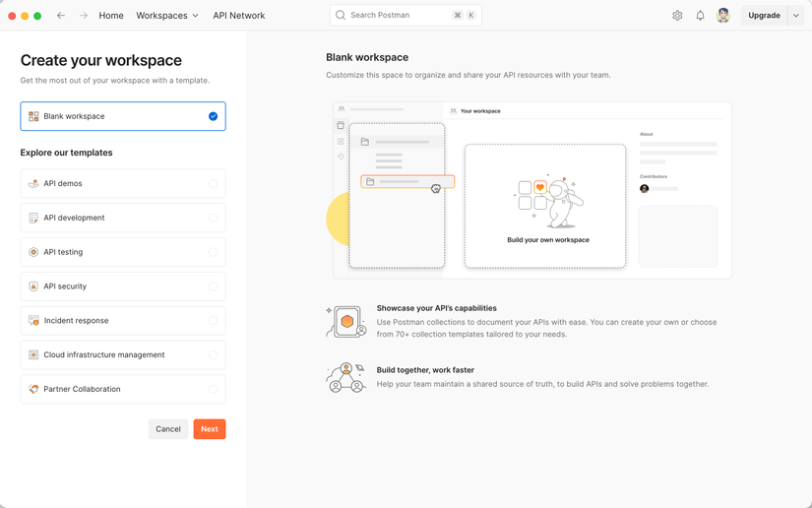This screenshot has width=812, height=508.
Task: Click the Build together team illustration
Action: pyautogui.click(x=346, y=377)
